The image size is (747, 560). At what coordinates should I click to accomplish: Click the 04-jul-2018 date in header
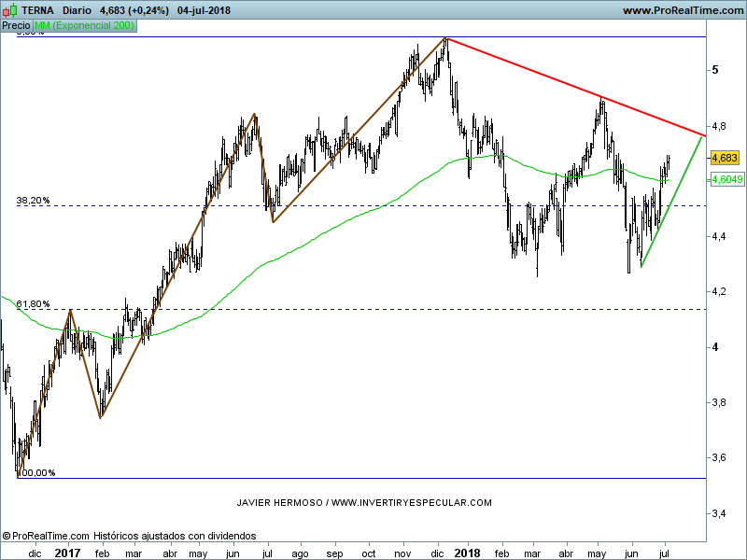(x=204, y=10)
